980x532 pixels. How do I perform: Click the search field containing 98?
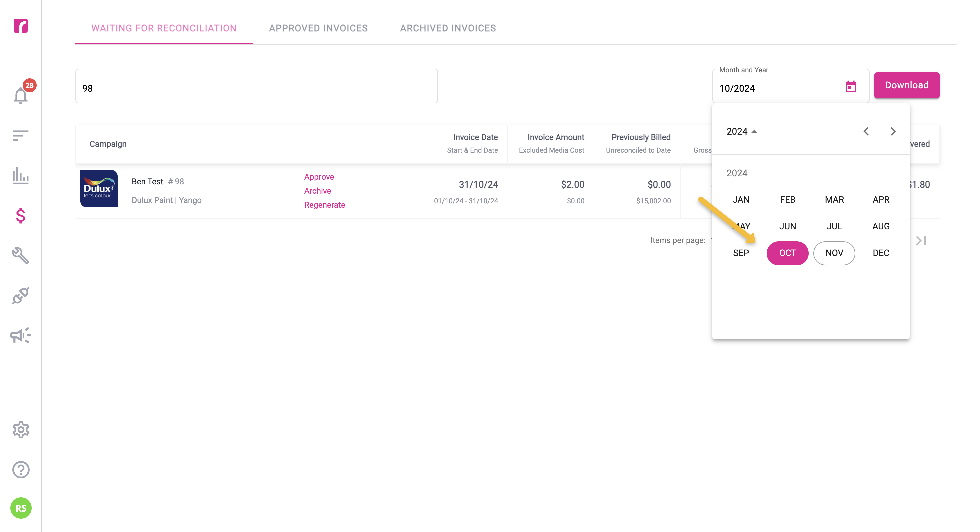tap(256, 86)
